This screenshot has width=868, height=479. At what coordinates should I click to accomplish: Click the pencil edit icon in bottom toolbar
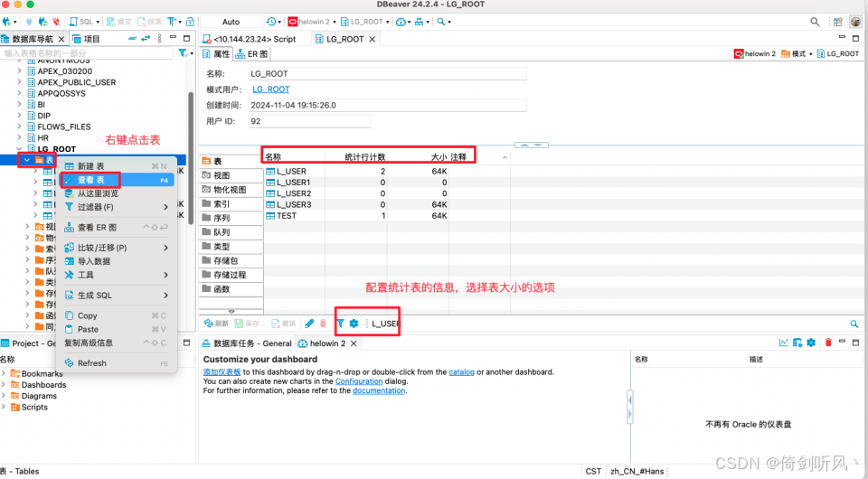pos(309,324)
